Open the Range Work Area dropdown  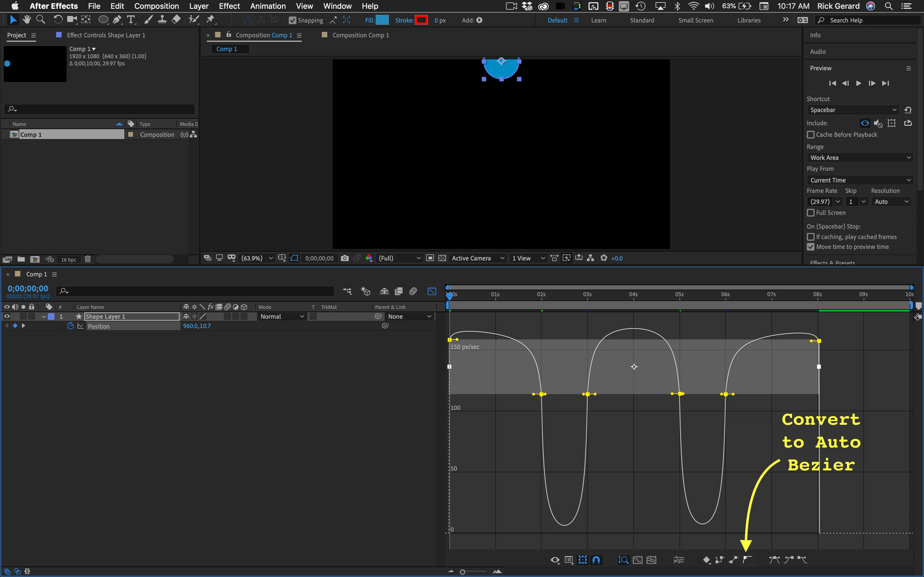click(860, 158)
